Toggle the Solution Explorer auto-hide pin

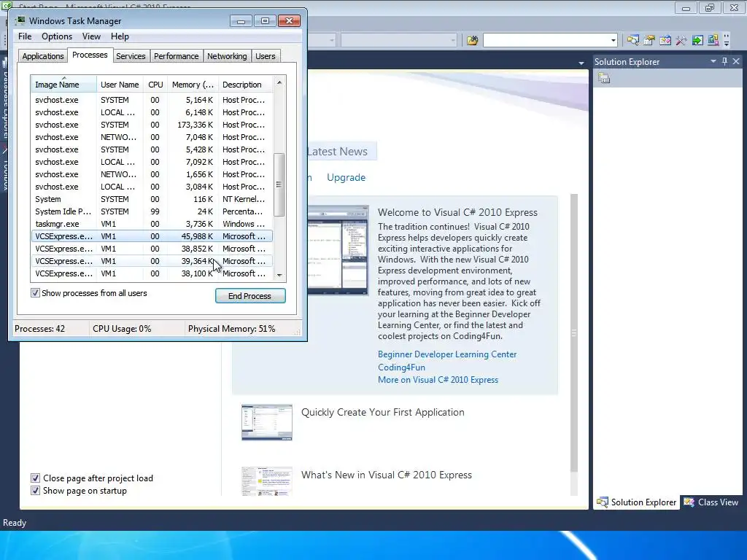pyautogui.click(x=724, y=61)
